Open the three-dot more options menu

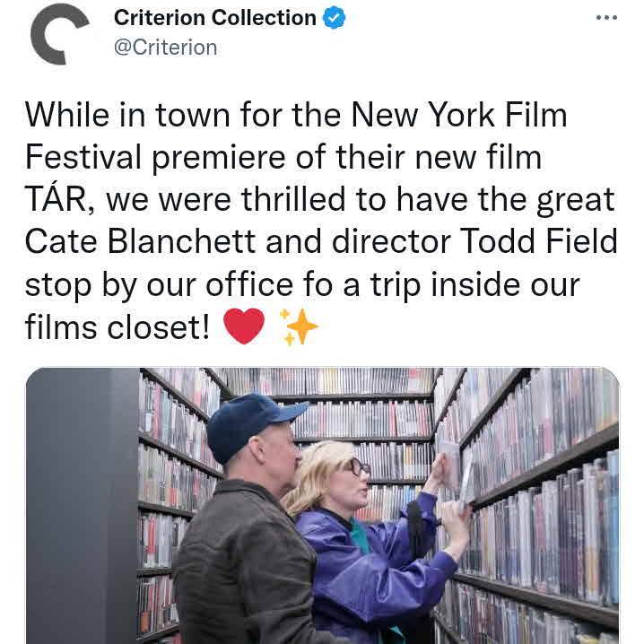[606, 18]
